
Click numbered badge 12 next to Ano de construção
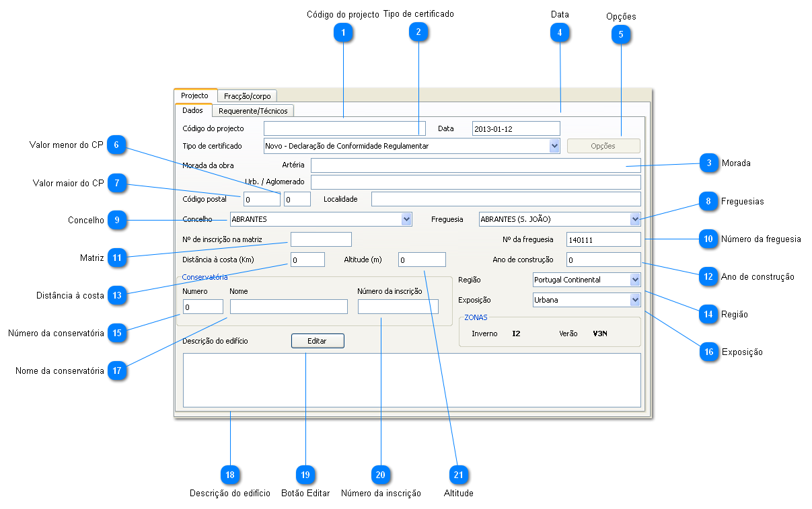click(708, 276)
